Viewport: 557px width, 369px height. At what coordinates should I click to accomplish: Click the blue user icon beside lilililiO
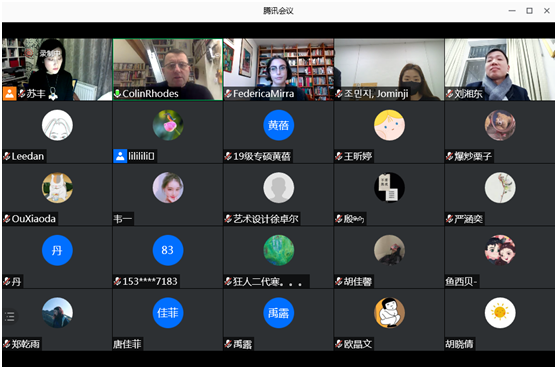click(x=120, y=156)
